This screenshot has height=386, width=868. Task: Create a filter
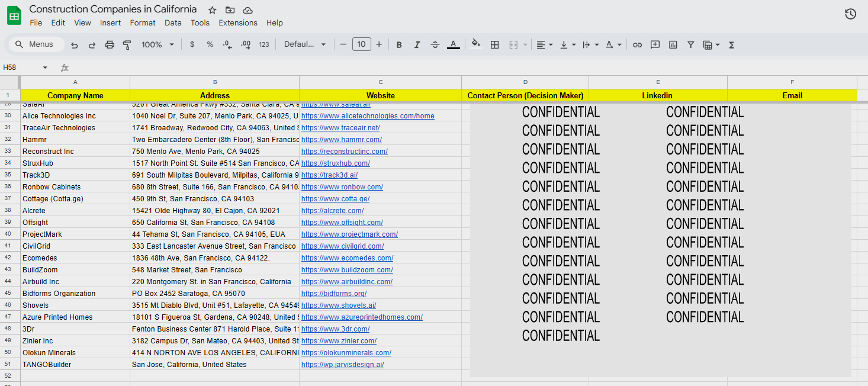coord(690,44)
